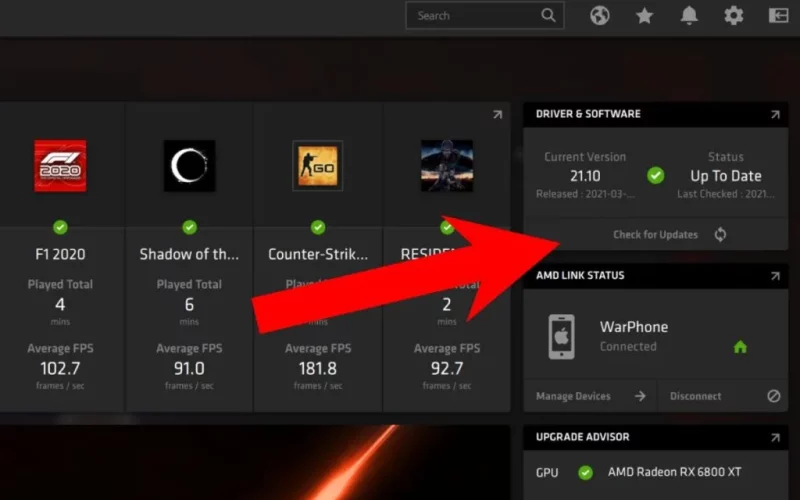
Task: Select the Counter-Strik... game title
Action: (x=318, y=254)
